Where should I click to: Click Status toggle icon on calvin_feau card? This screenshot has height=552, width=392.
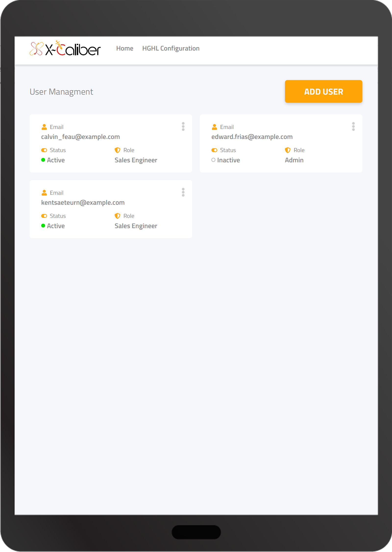point(44,150)
